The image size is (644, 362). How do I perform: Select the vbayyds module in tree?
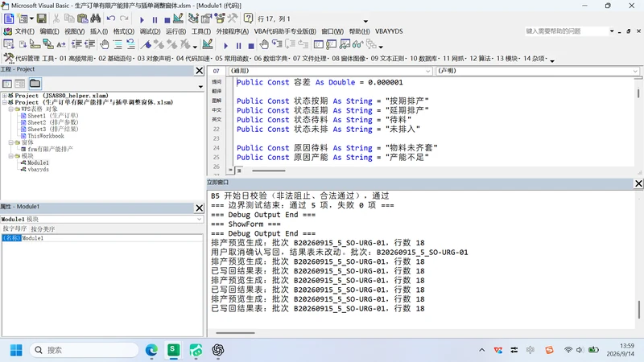[38, 169]
